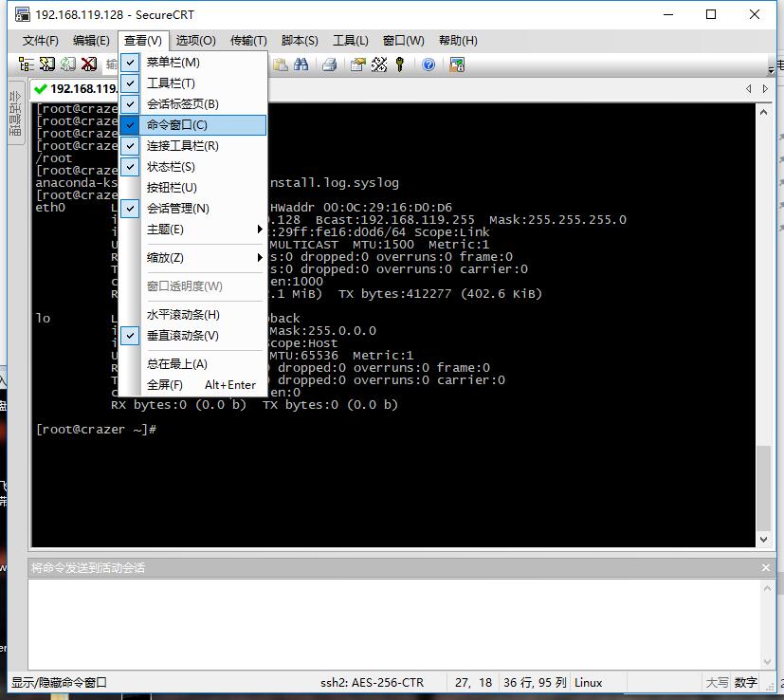
Task: Toggle 命令窗口(C) command window option
Action: pyautogui.click(x=192, y=125)
